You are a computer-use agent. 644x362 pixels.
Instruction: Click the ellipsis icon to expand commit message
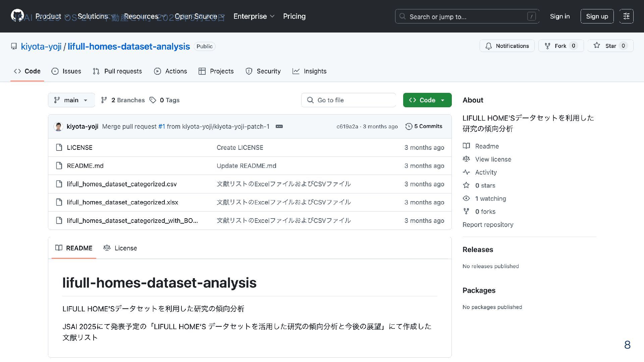pos(279,126)
